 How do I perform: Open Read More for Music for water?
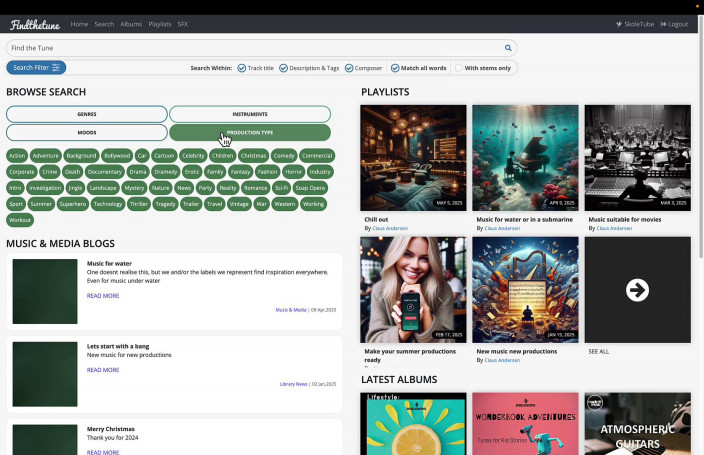click(103, 296)
